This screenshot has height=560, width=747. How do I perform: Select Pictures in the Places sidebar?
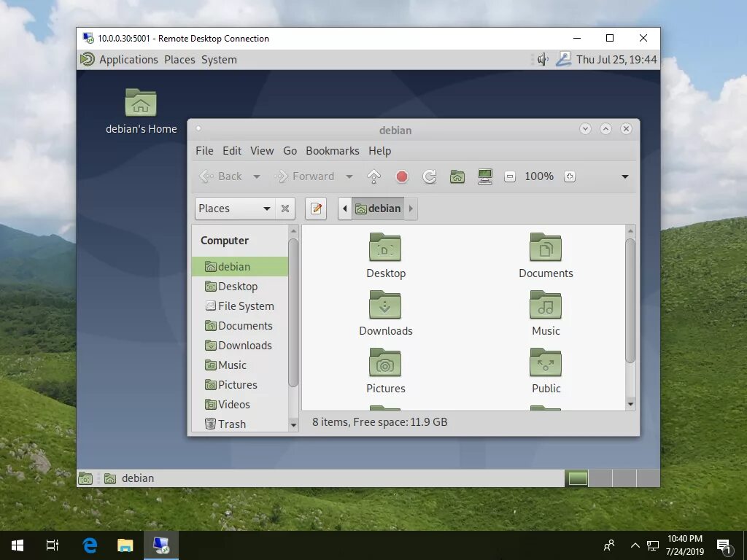(x=240, y=385)
